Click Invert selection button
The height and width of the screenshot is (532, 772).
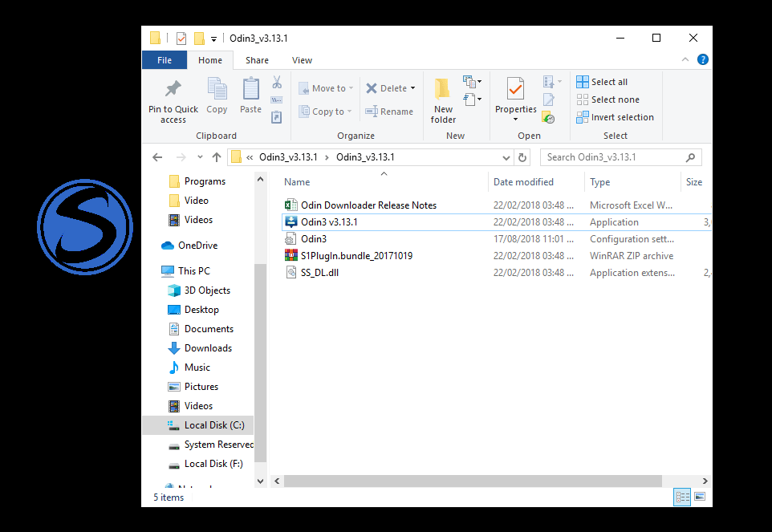(615, 117)
